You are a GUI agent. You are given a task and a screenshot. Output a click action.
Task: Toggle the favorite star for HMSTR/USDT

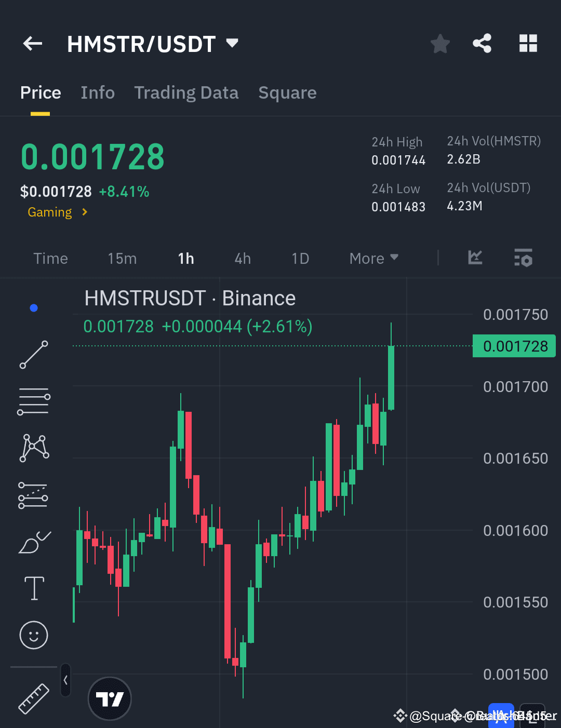440,44
